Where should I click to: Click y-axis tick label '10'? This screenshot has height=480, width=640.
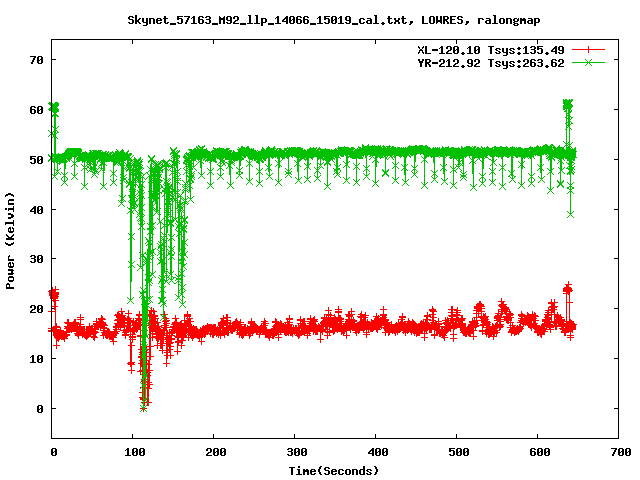(x=36, y=359)
